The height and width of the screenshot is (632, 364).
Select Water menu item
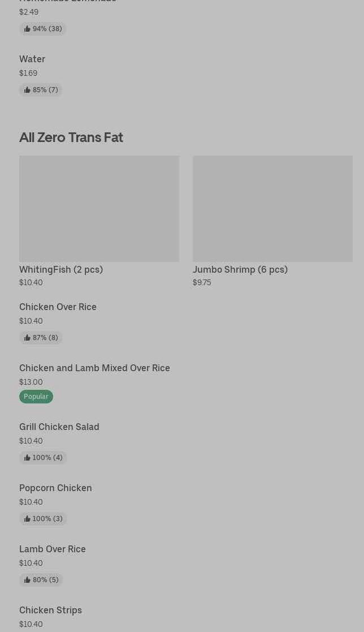tap(32, 59)
